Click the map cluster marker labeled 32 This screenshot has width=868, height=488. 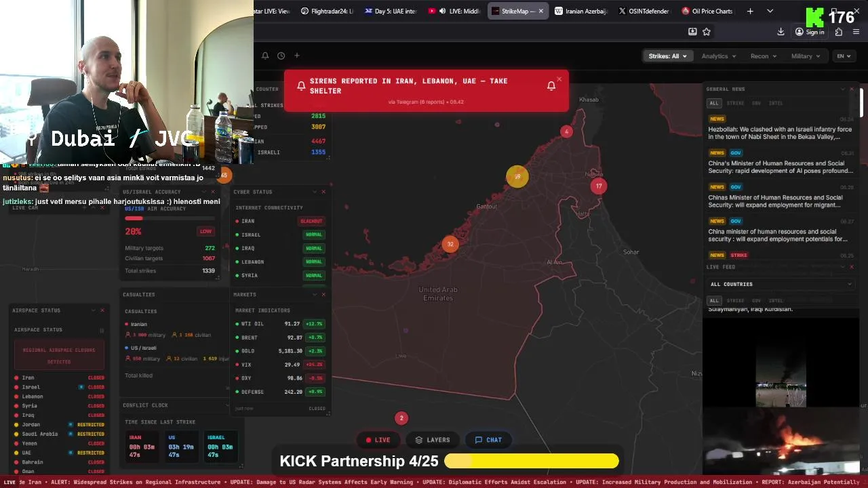[450, 244]
